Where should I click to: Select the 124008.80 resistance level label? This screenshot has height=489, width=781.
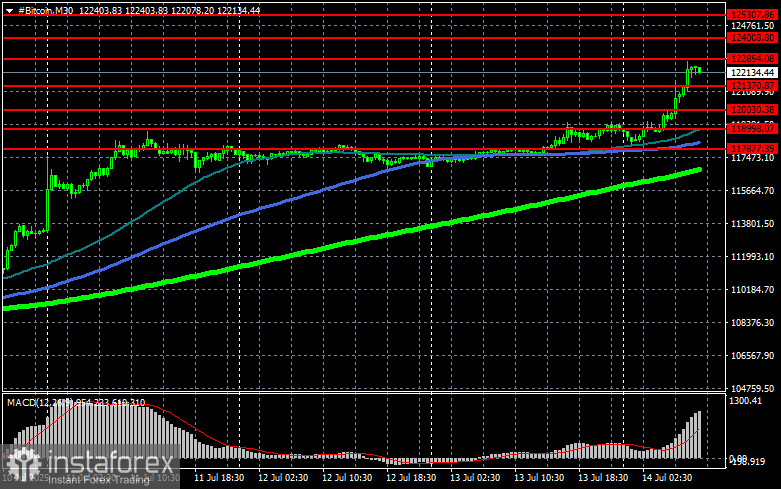point(752,38)
